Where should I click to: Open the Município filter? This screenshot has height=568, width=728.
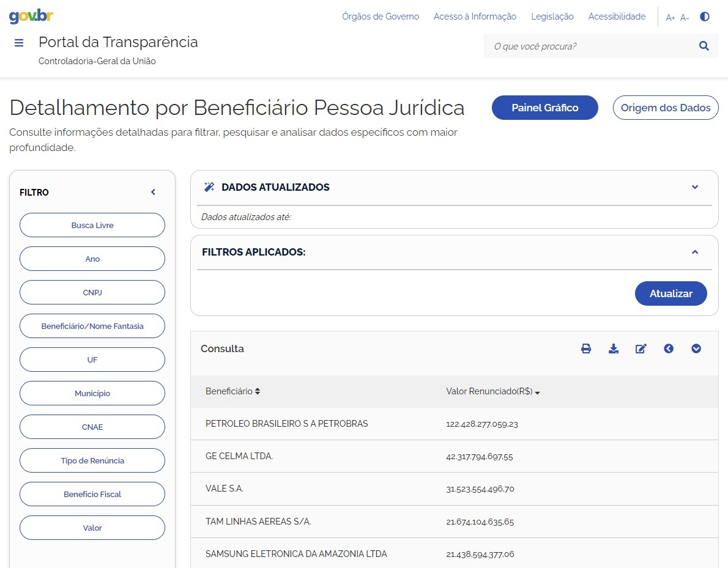point(92,393)
